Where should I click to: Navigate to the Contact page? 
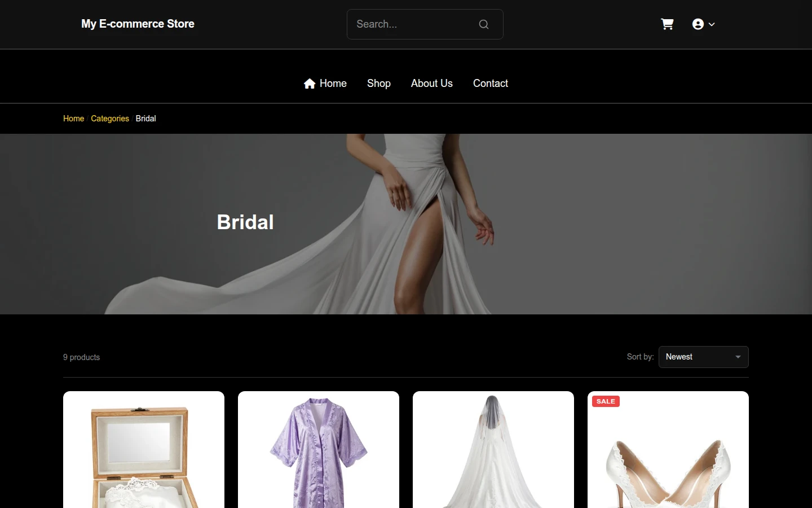491,84
